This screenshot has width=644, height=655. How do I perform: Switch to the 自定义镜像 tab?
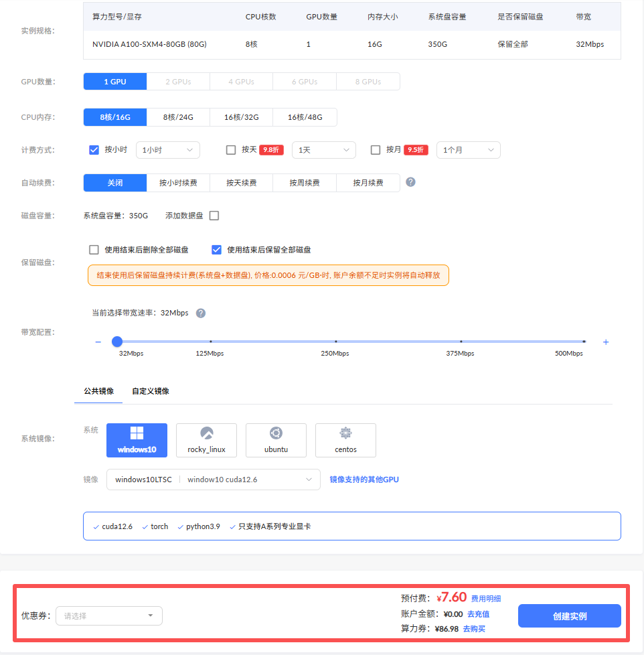[151, 391]
